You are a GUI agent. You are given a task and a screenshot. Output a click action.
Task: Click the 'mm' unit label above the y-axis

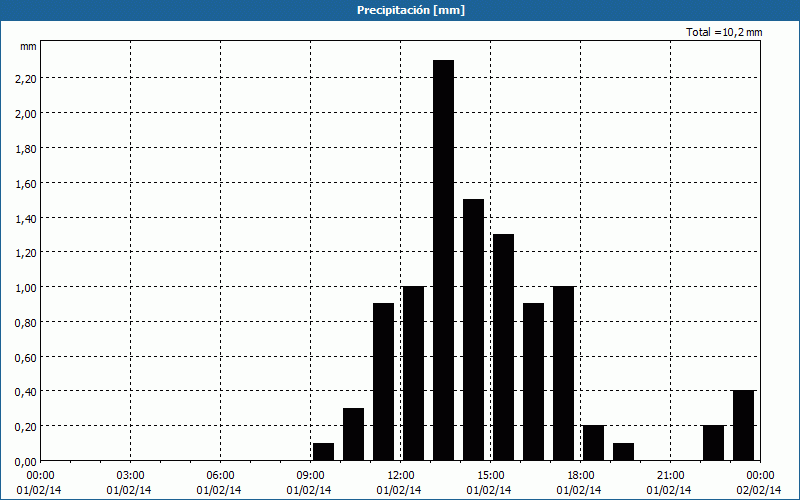pyautogui.click(x=28, y=46)
